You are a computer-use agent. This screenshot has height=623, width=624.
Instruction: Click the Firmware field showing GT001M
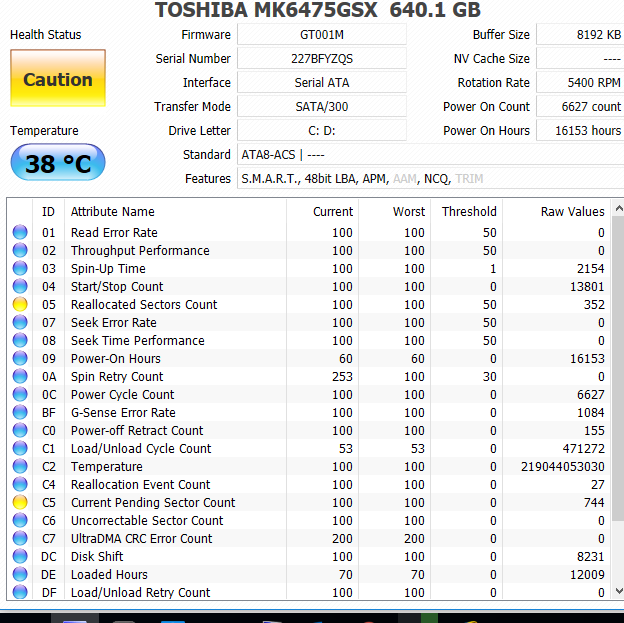click(x=322, y=35)
